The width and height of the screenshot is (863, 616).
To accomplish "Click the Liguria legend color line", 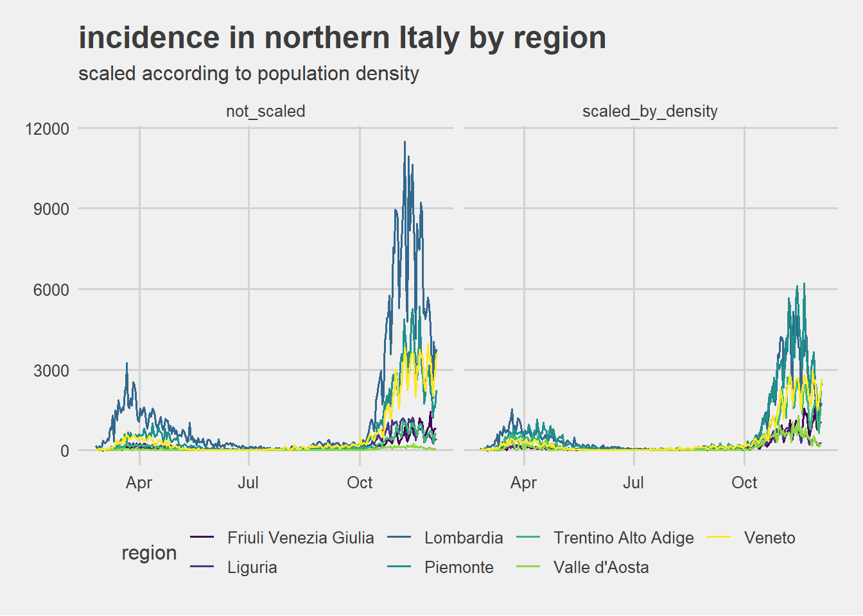I will tap(202, 567).
